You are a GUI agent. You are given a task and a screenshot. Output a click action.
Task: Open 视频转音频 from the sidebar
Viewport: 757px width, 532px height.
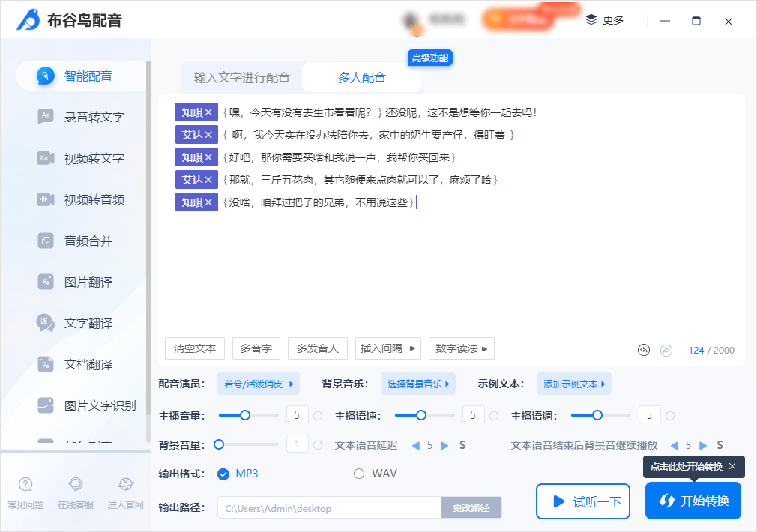[x=46, y=199]
